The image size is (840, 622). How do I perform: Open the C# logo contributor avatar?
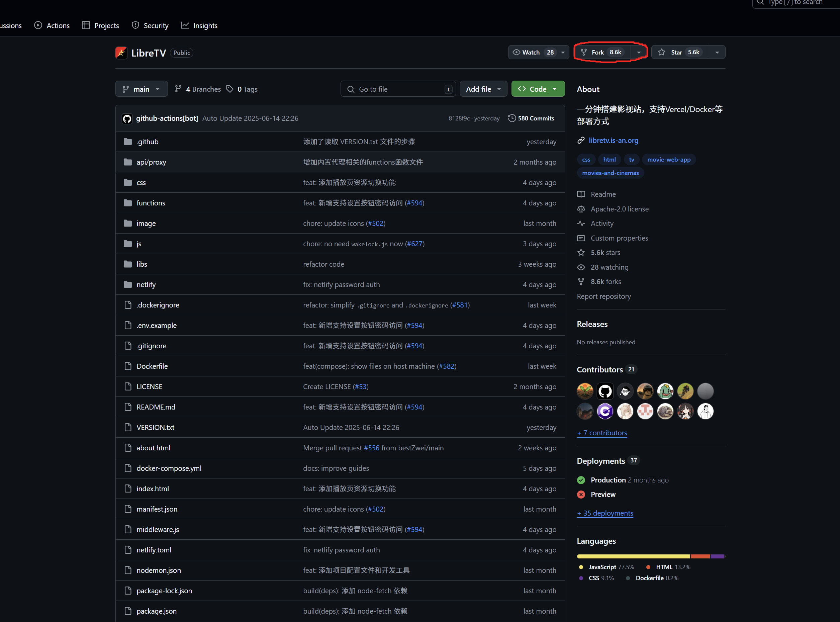[605, 411]
